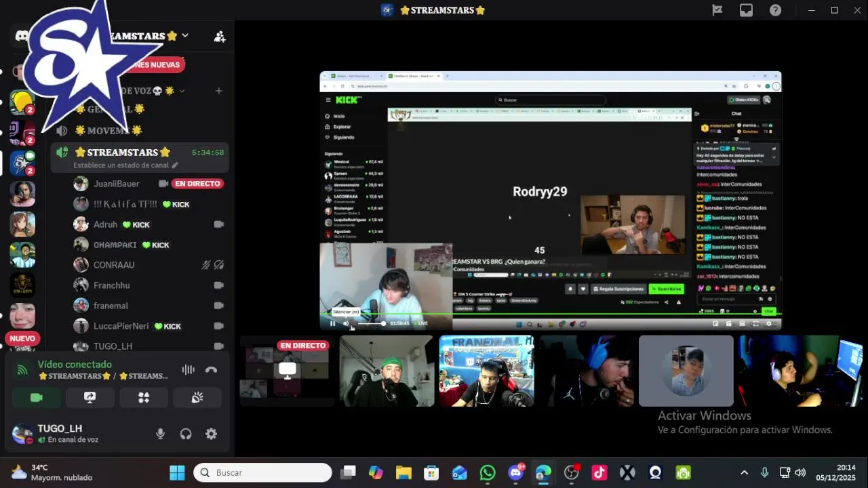
Task: Click the camera icon beside franemal
Action: coord(218,306)
